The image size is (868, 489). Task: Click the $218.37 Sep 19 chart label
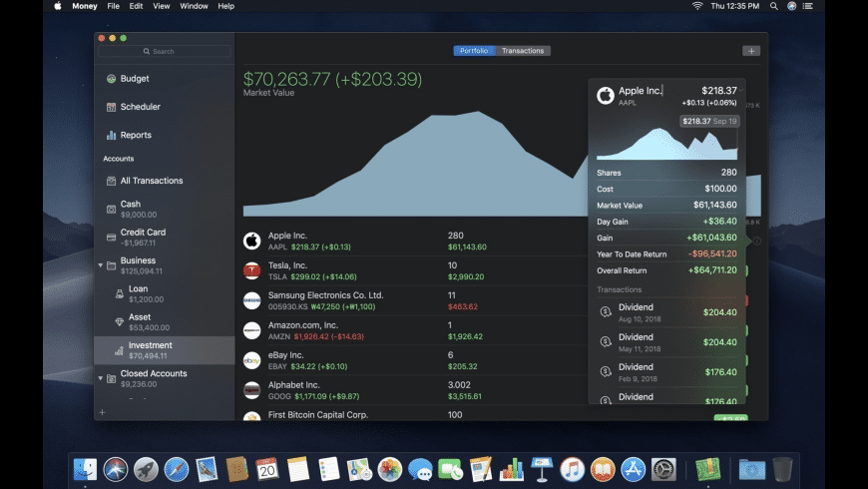pyautogui.click(x=709, y=122)
